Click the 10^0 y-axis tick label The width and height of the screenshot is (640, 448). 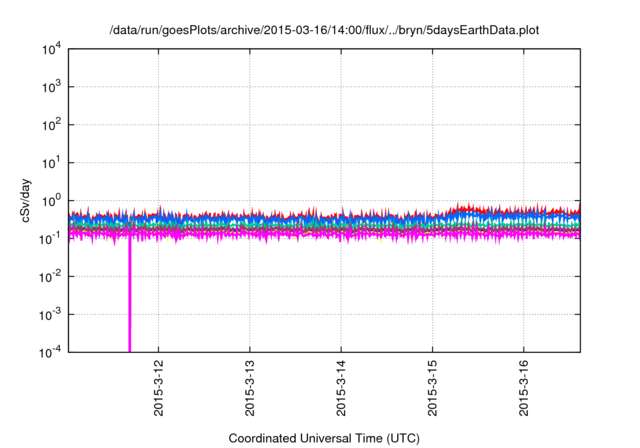click(51, 201)
